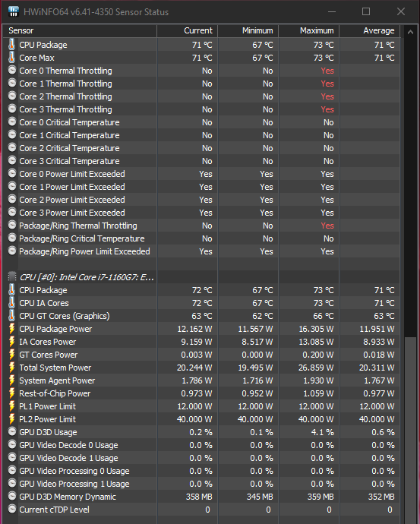Image resolution: width=420 pixels, height=524 pixels.
Task: Select GPU Video Processing 0 Usage row
Action: (x=201, y=471)
